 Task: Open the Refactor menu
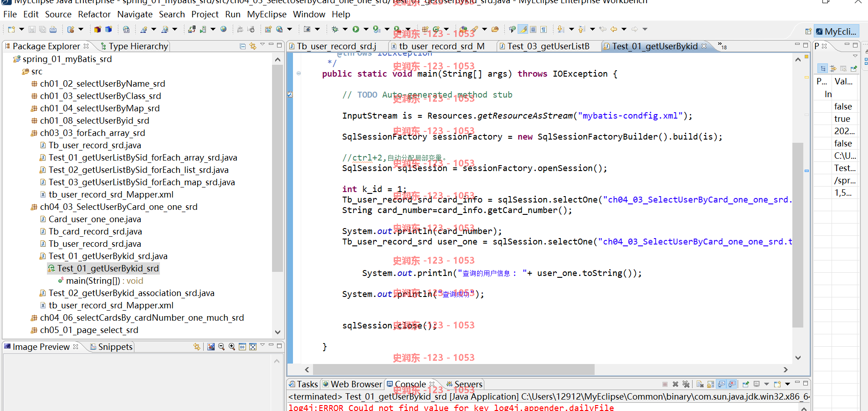pyautogui.click(x=94, y=14)
